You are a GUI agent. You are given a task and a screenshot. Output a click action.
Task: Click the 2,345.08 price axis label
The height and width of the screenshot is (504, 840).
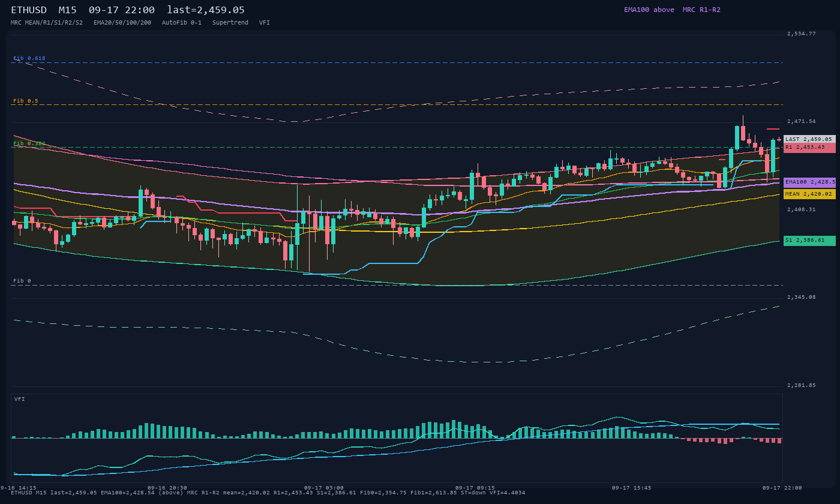[802, 297]
